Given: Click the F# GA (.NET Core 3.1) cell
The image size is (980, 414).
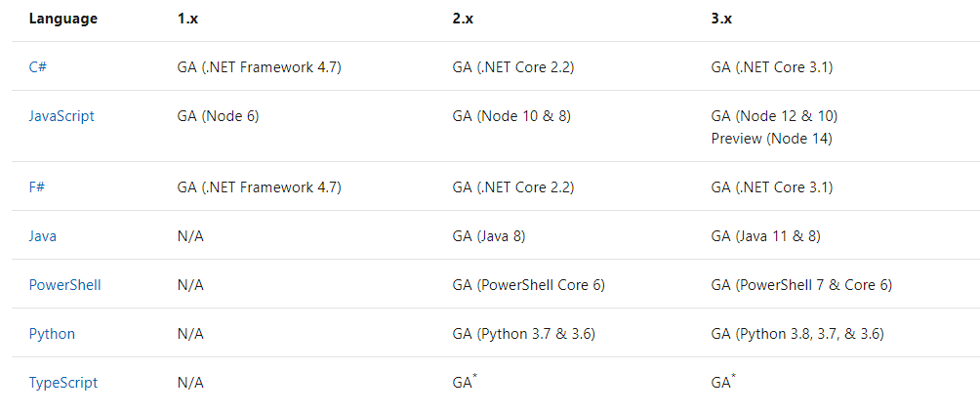Looking at the screenshot, I should 772,187.
